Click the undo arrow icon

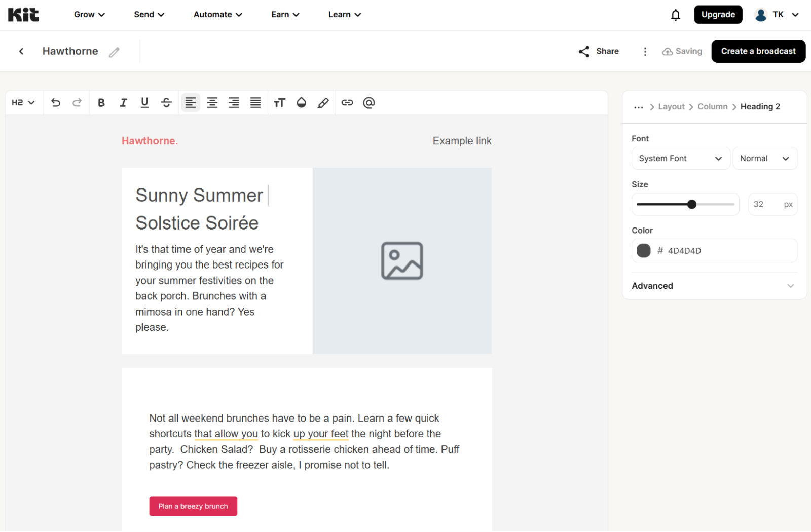(56, 103)
